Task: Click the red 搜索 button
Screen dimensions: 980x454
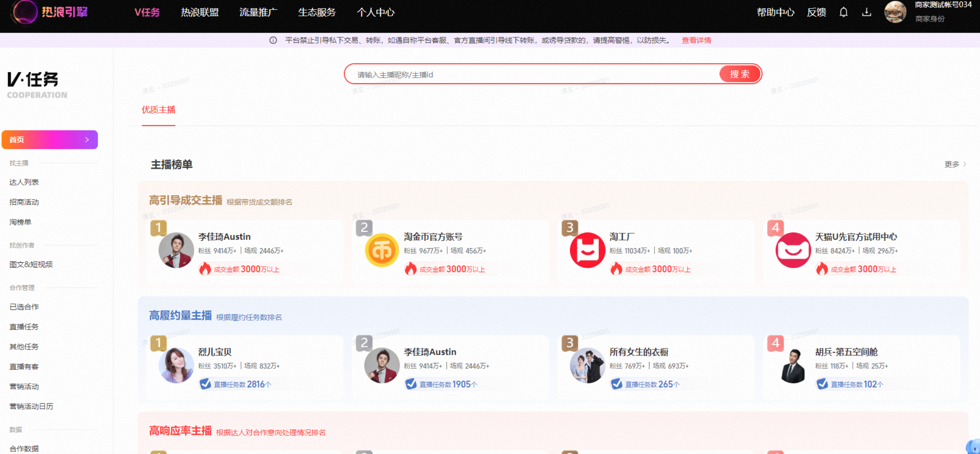Action: tap(740, 74)
